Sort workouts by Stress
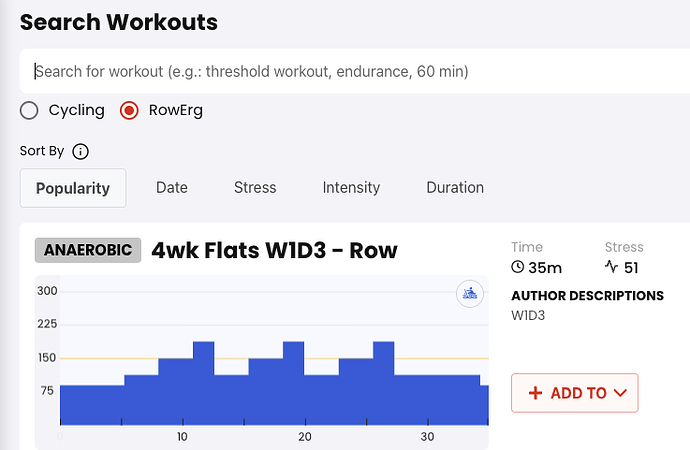This screenshot has height=450, width=690. pos(255,188)
